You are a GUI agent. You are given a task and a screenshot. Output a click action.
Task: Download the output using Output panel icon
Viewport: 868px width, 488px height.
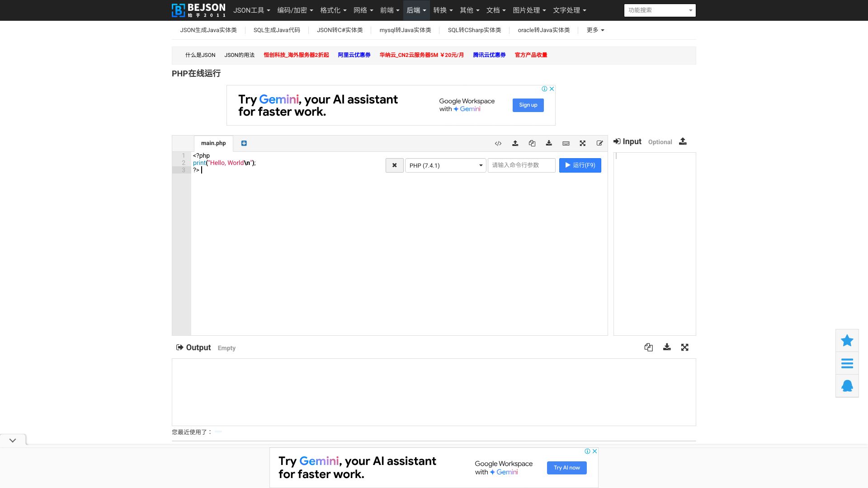click(x=666, y=347)
